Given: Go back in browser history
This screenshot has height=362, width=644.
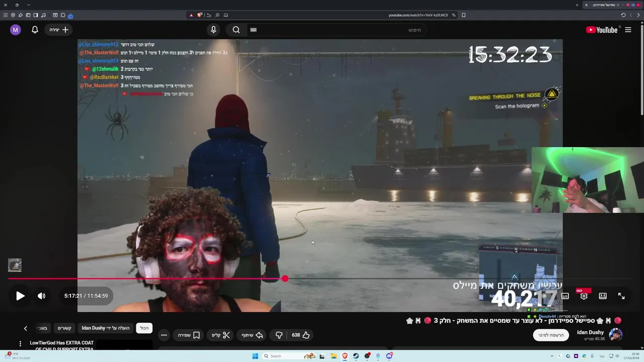Looking at the screenshot, I should point(638,15).
